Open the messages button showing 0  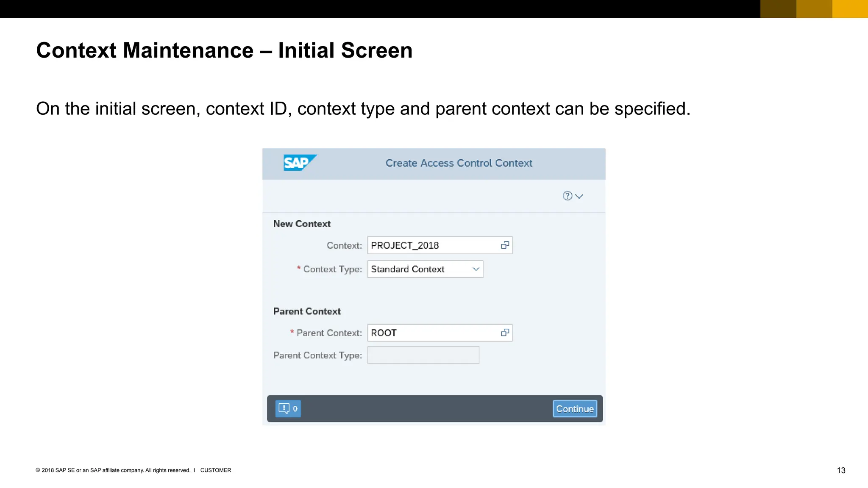coord(288,409)
